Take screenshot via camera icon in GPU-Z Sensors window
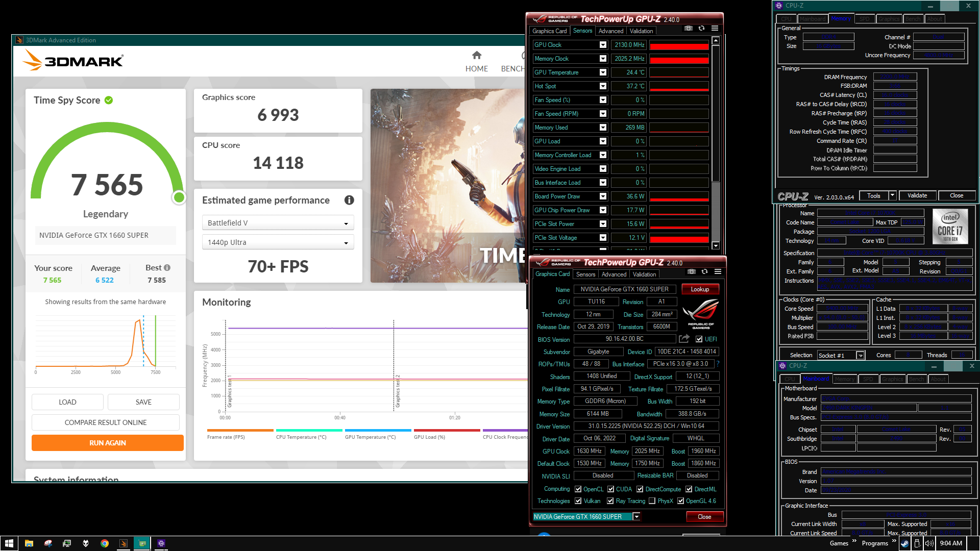Screen dimensions: 980x551 point(689,28)
